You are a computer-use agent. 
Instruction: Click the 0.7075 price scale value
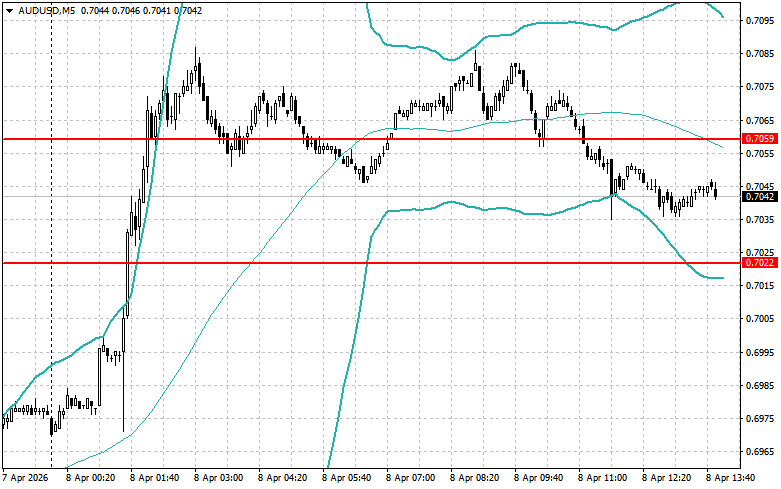(x=760, y=87)
